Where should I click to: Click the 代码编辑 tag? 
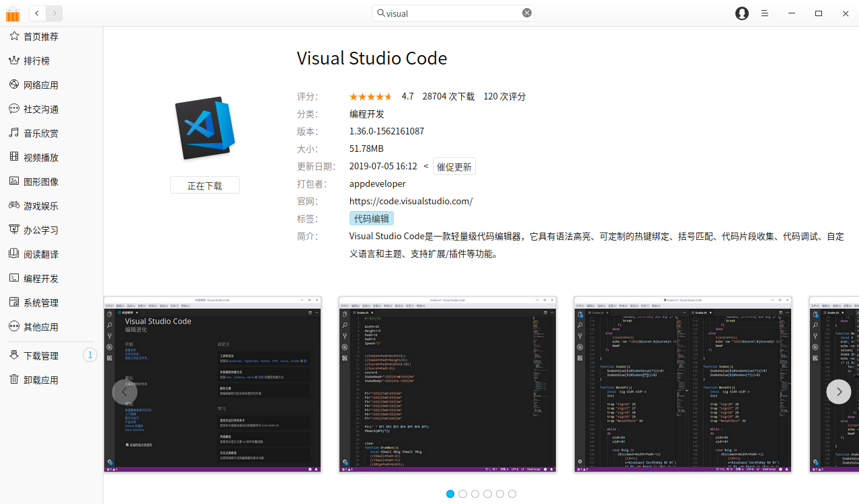(372, 218)
